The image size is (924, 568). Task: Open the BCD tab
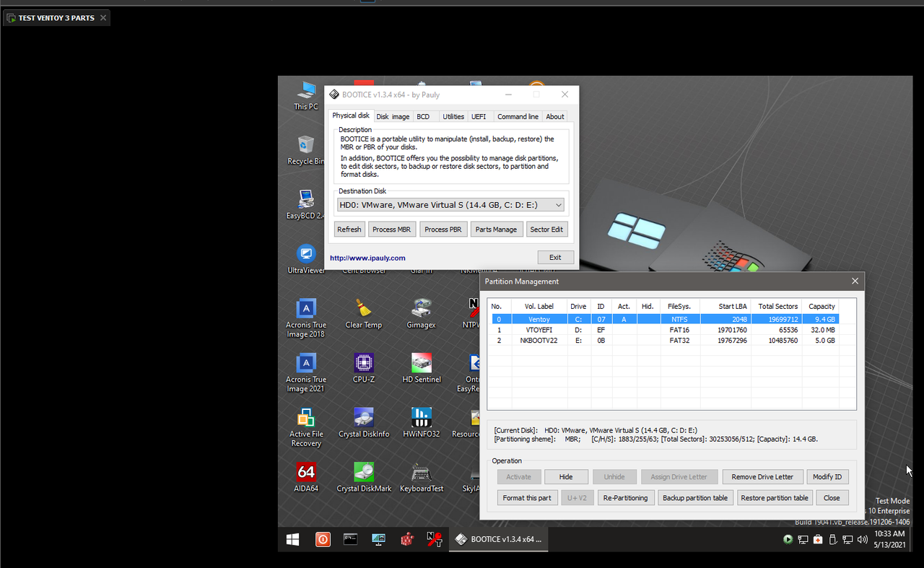(423, 116)
